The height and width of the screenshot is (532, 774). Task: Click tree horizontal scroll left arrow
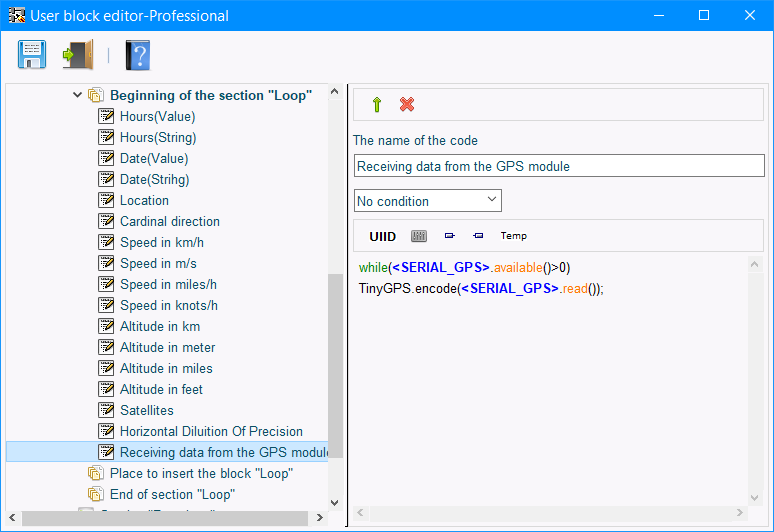[12, 518]
